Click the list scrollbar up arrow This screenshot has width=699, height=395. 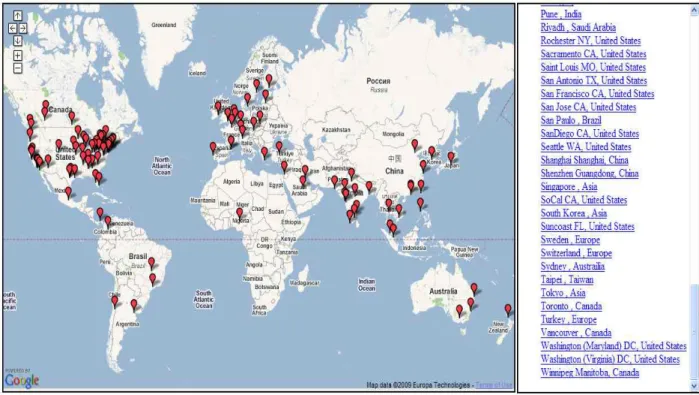694,11
